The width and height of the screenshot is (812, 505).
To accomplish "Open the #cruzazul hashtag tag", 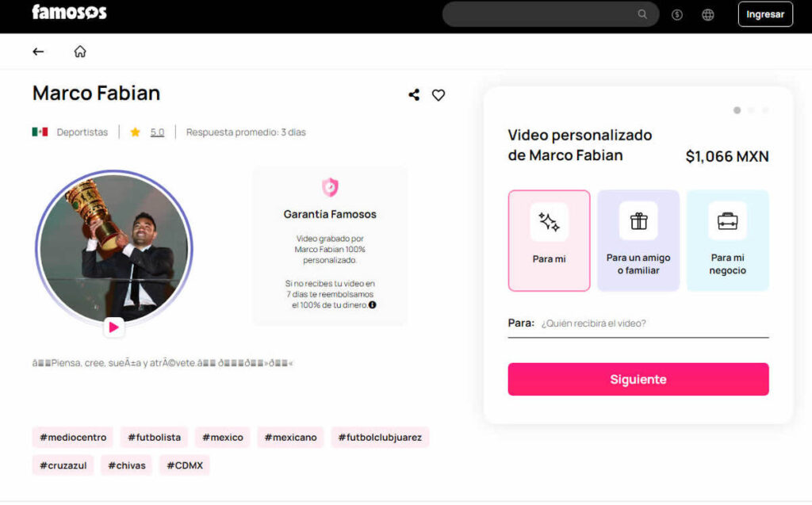I will point(63,465).
